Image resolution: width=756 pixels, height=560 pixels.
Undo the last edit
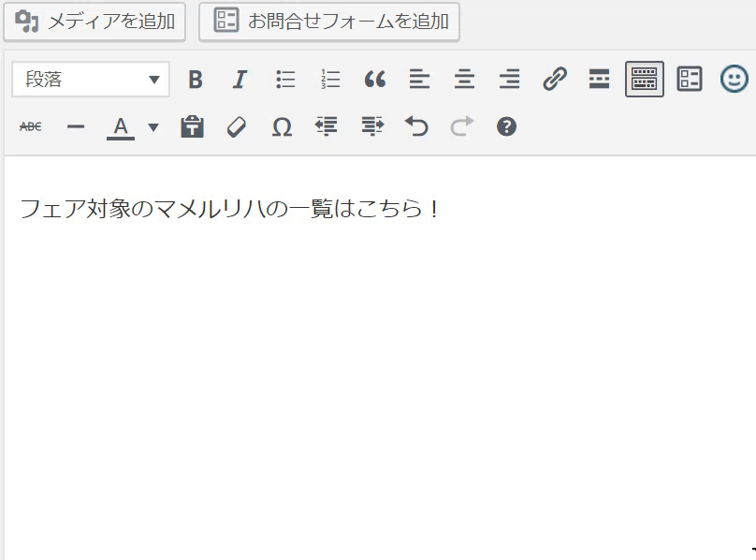[x=416, y=126]
